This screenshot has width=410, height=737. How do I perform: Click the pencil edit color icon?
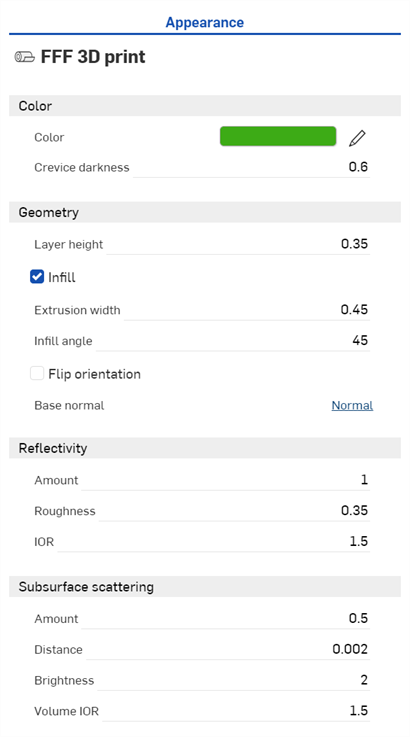click(x=357, y=138)
